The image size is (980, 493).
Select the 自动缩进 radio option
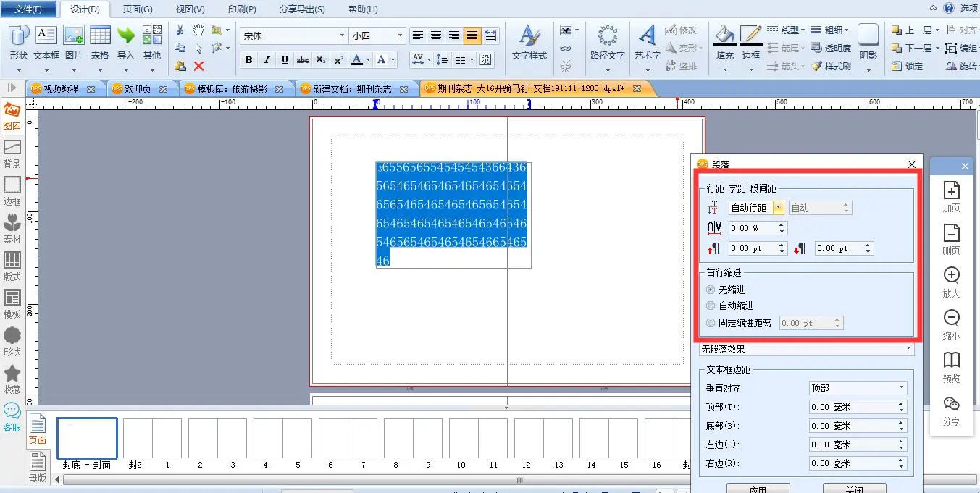point(711,306)
